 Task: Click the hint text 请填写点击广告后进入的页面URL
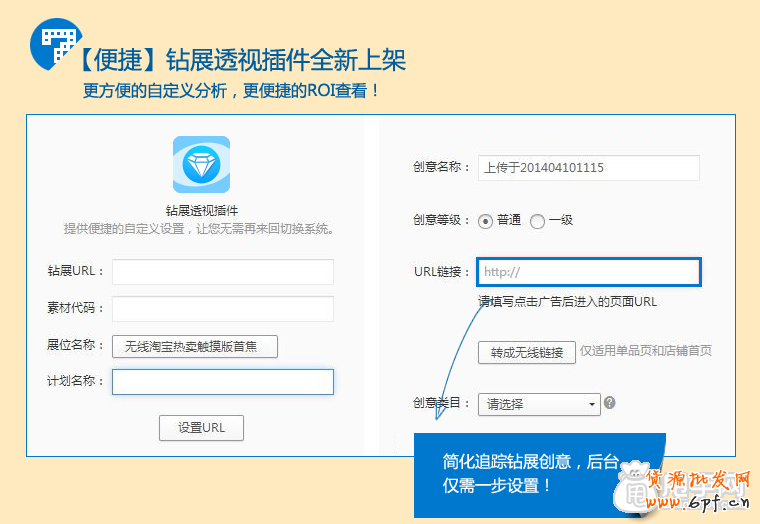568,302
